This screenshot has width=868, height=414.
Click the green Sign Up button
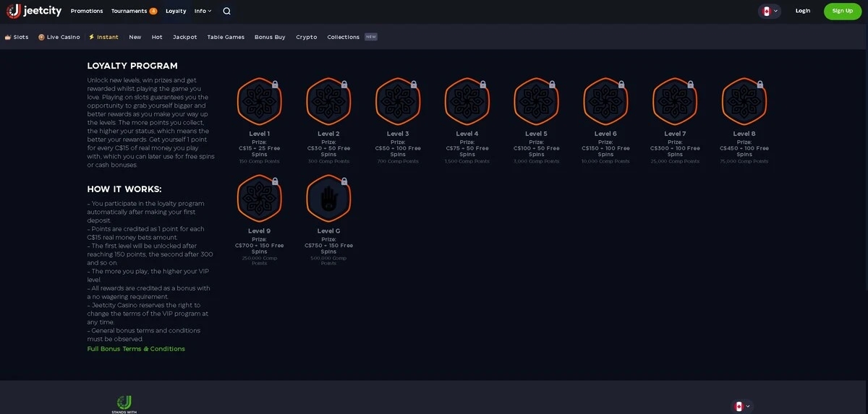pyautogui.click(x=843, y=11)
